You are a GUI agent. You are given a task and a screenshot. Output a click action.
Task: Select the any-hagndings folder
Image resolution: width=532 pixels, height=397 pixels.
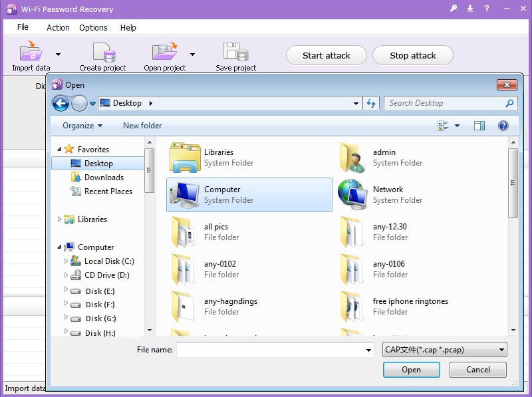pos(250,307)
